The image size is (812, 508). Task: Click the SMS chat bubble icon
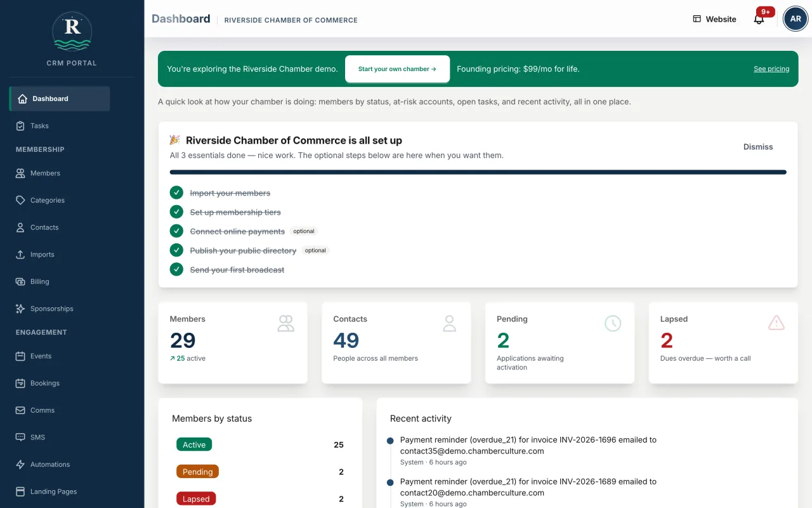tap(20, 438)
